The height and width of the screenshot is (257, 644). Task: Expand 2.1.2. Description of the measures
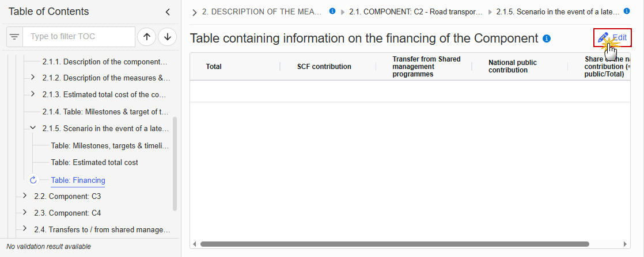pos(33,77)
